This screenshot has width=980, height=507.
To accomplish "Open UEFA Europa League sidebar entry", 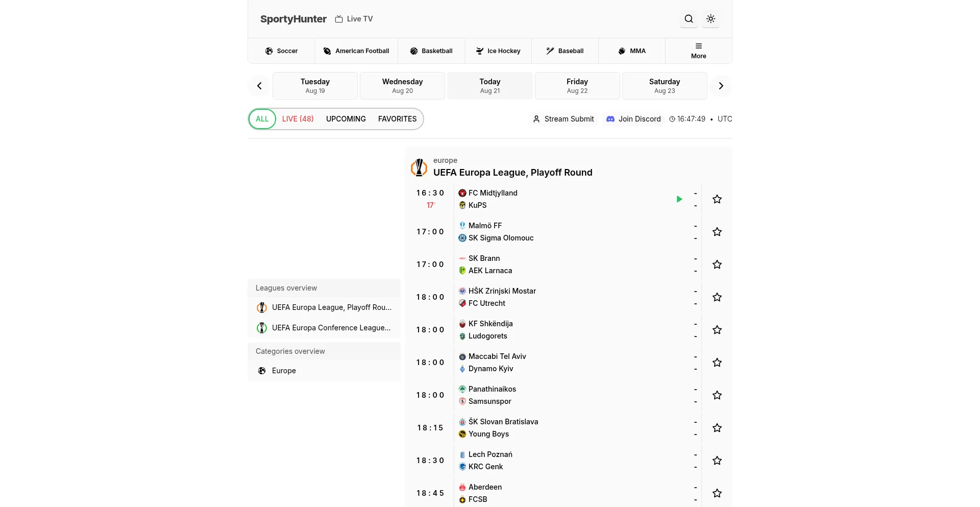I will [x=324, y=307].
